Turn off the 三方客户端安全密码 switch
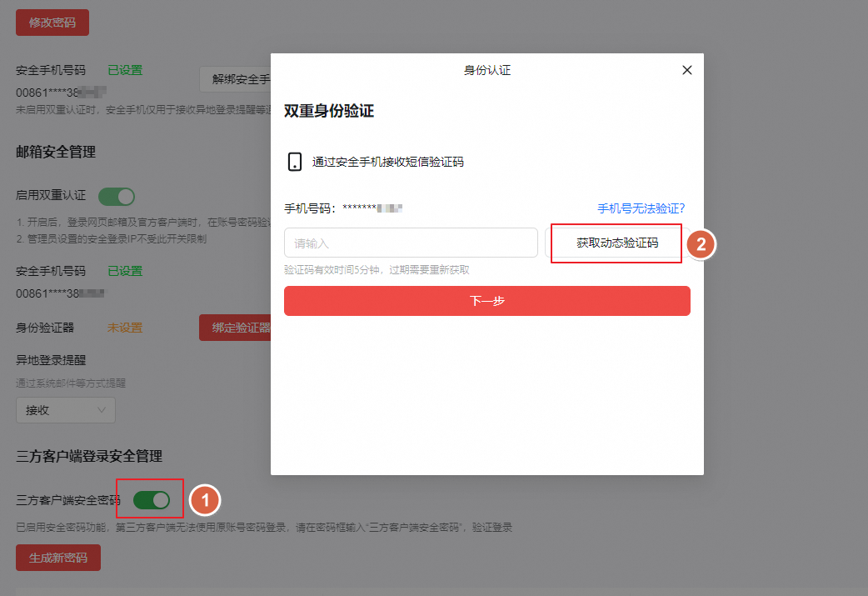 (x=150, y=498)
